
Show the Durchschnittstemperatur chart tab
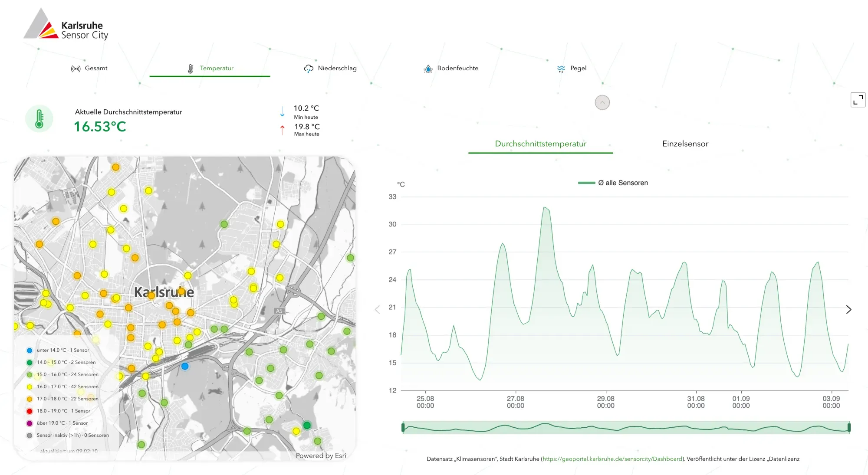pyautogui.click(x=541, y=144)
